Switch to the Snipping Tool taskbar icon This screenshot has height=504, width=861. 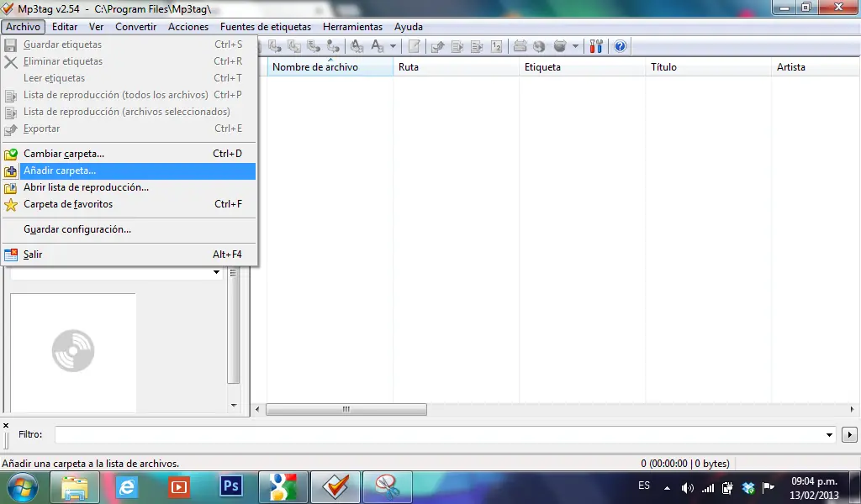tap(387, 487)
